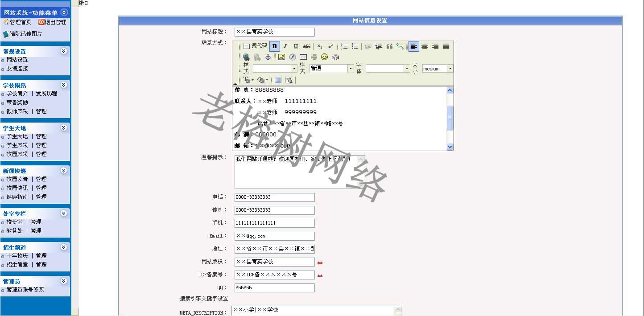The image size is (644, 316).
Task: Open 学校简介 in sidebar
Action: click(17, 94)
